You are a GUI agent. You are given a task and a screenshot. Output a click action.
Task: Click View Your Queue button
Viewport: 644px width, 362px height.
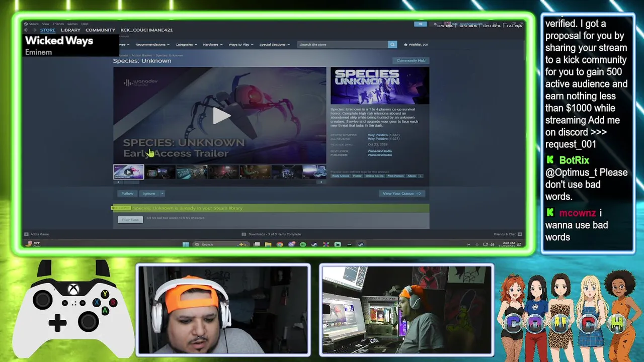point(402,194)
